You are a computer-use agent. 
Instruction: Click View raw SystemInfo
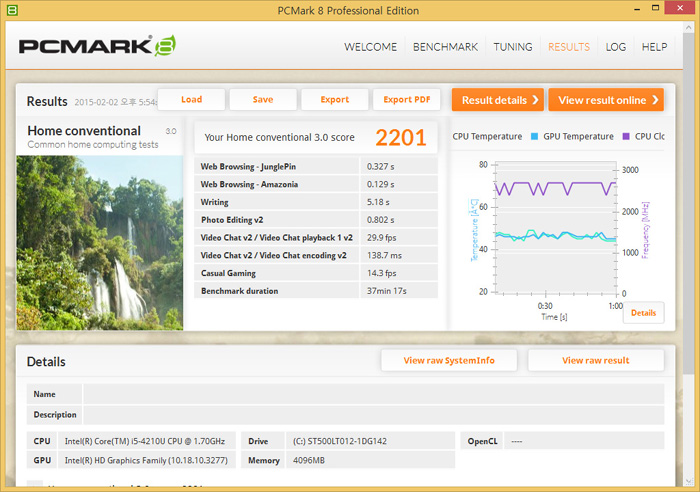tap(449, 360)
